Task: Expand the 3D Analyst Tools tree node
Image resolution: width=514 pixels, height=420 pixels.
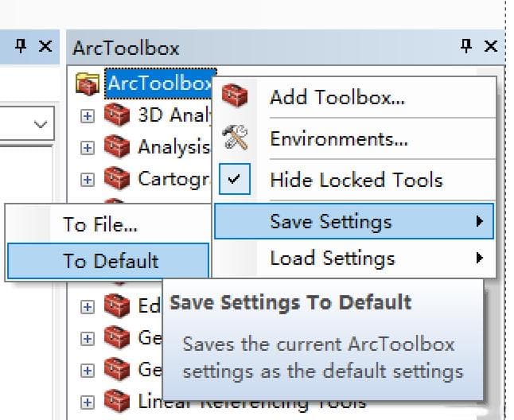Action: [88, 116]
